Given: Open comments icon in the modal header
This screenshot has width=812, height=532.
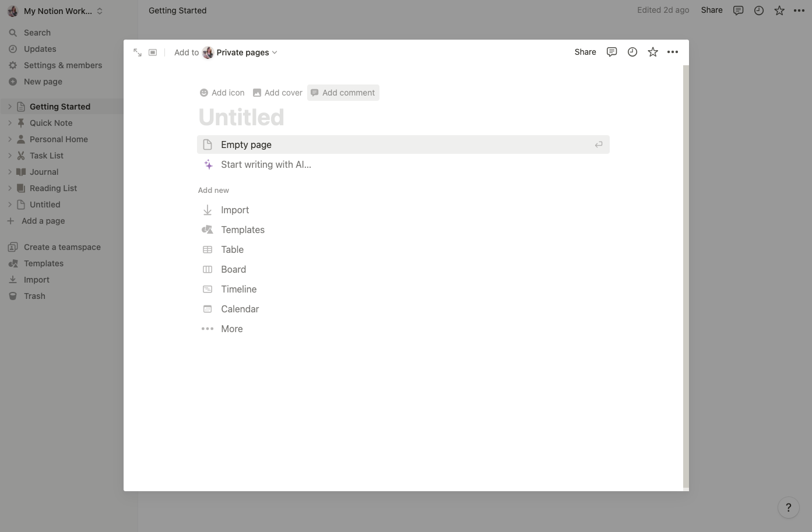Looking at the screenshot, I should tap(611, 52).
